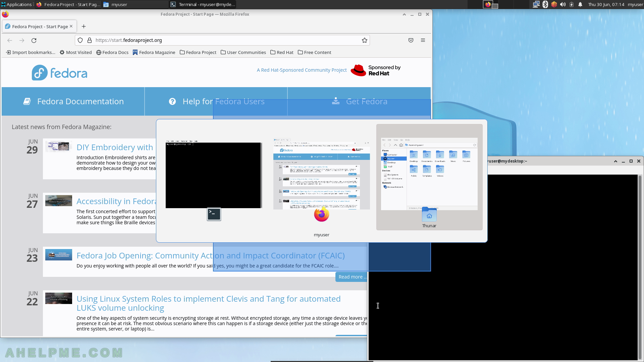Click the Firefox app icon in switcher
Screen dimensions: 644x362
coord(321,215)
